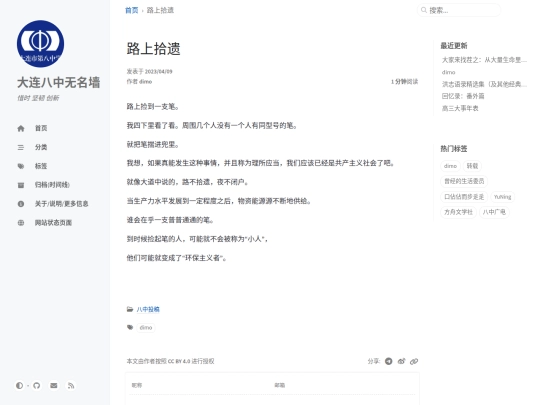Select the 转载 popular tag
The image size is (540, 405).
coord(472,166)
